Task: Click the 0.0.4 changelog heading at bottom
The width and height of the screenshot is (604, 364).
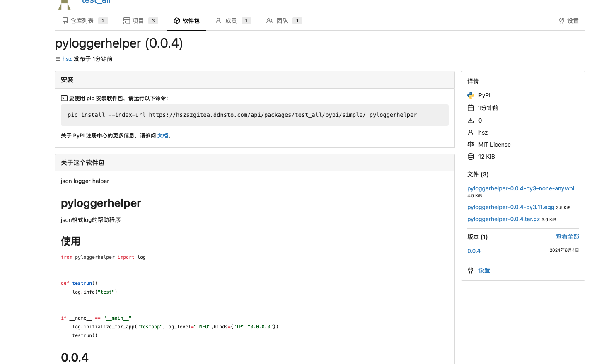Action: tap(75, 357)
